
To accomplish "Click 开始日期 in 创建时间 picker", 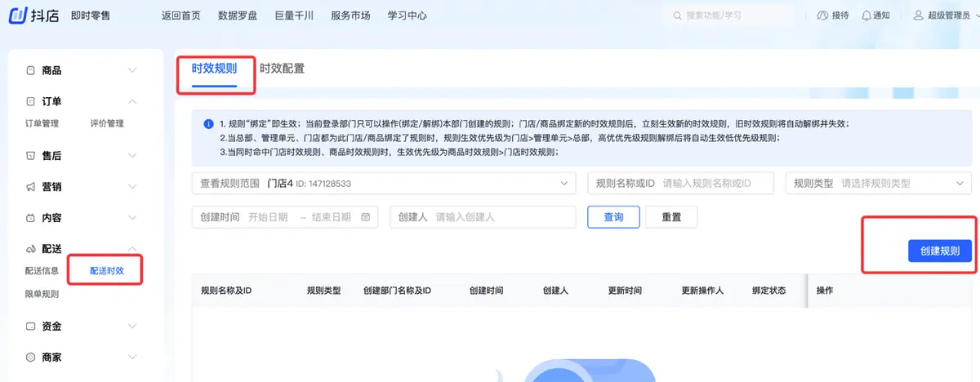I will 268,217.
